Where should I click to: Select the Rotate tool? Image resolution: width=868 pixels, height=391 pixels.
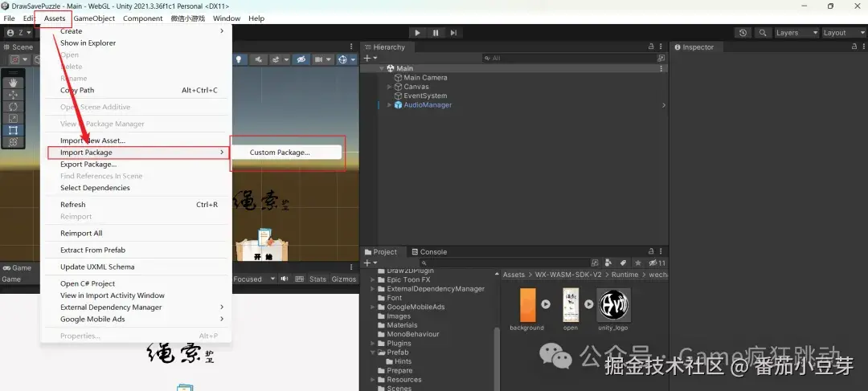[14, 106]
